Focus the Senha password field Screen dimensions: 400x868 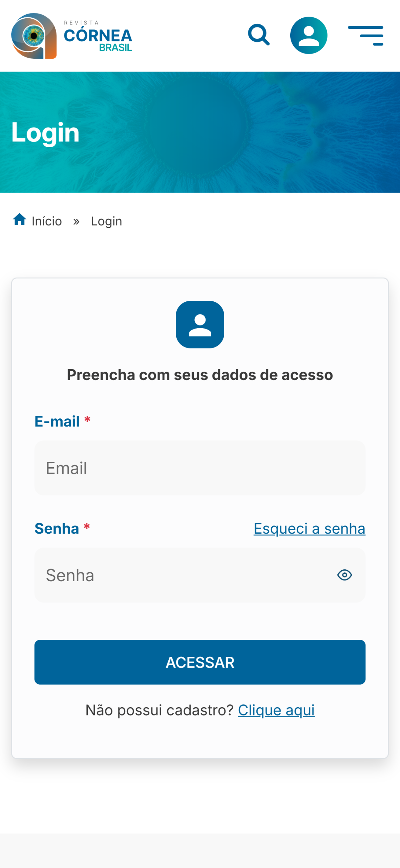coord(183,575)
